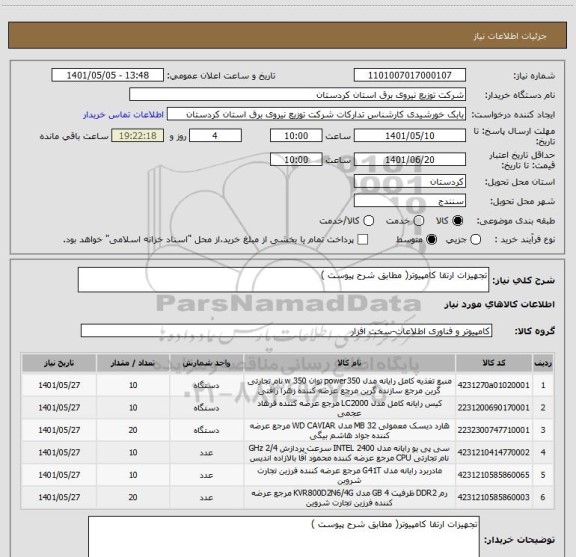The image size is (576, 557).
Task: Click the general need description text box
Action: pyautogui.click(x=283, y=280)
